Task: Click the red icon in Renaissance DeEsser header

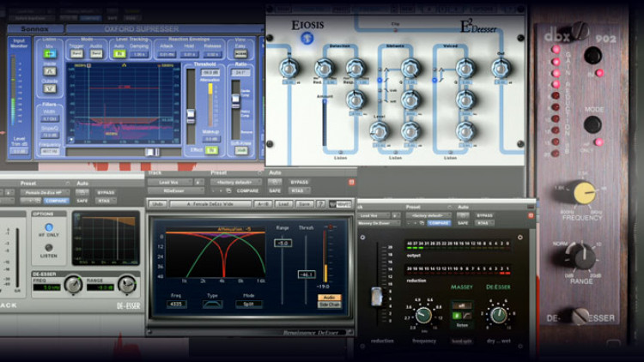Action: (x=351, y=182)
